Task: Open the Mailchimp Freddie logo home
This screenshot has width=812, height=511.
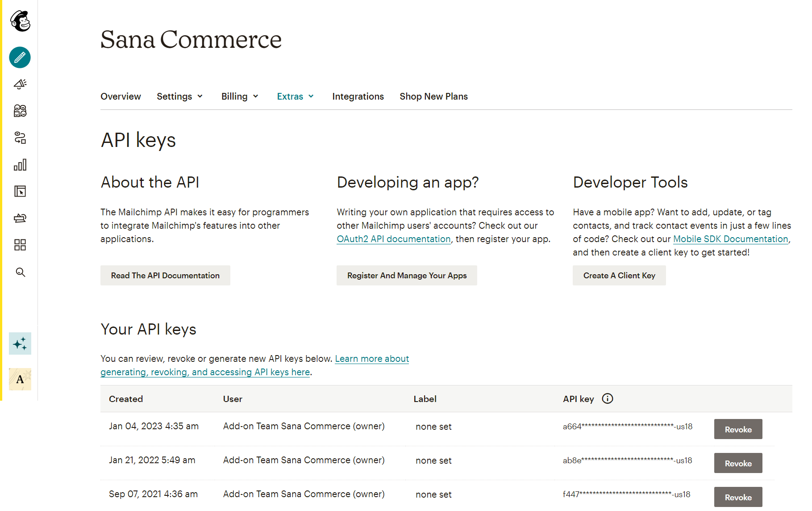Action: click(20, 21)
